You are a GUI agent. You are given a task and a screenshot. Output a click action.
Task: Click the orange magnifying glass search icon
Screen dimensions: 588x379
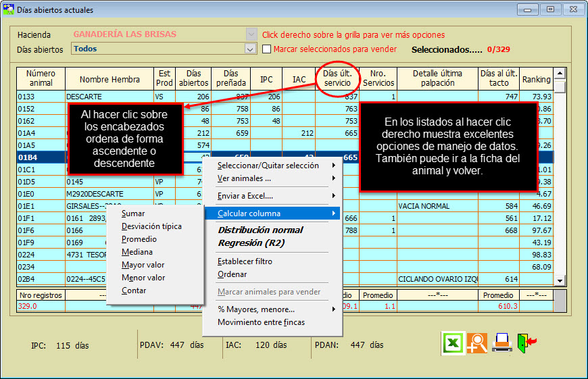click(478, 344)
